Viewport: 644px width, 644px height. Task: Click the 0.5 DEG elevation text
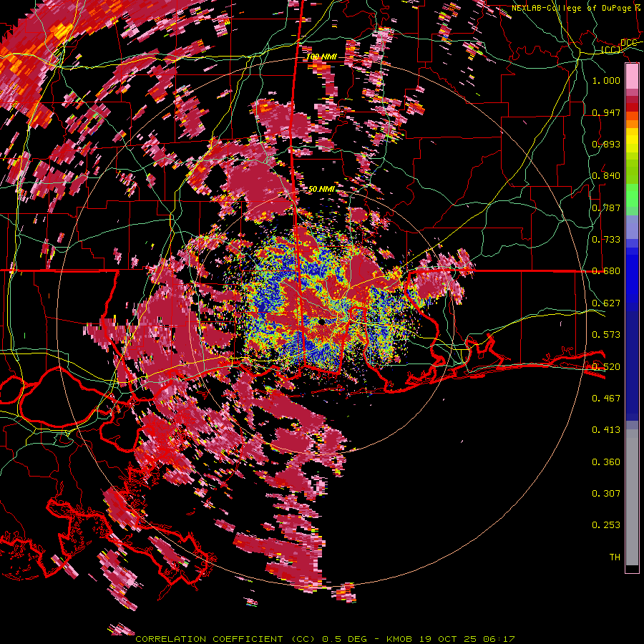[x=345, y=639]
